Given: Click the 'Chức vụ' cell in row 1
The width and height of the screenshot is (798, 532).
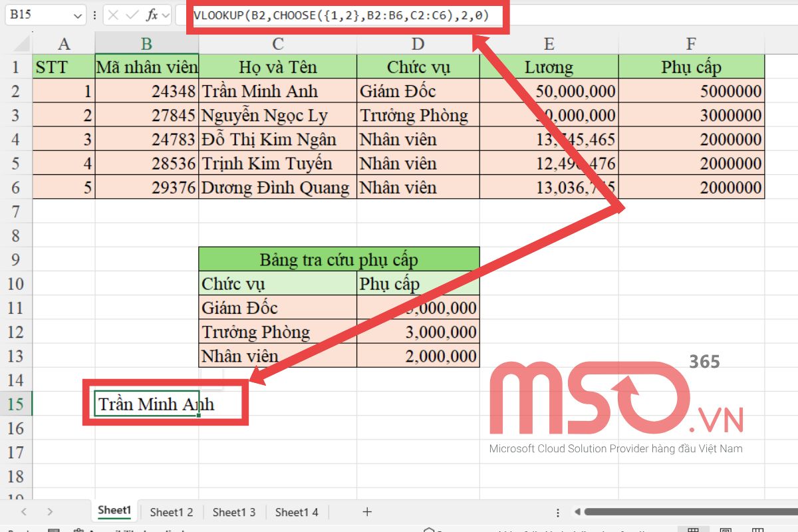Looking at the screenshot, I should tap(418, 67).
